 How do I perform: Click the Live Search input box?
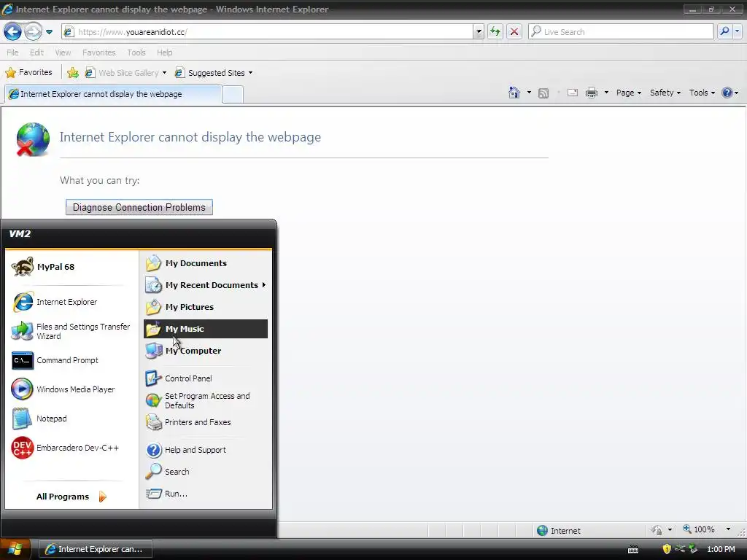coord(621,32)
